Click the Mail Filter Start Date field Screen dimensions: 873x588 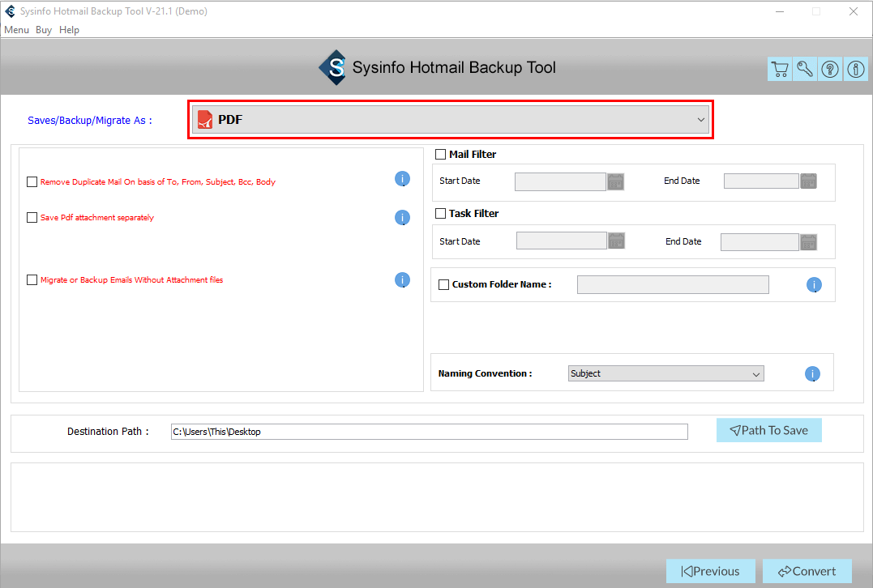[x=560, y=182]
